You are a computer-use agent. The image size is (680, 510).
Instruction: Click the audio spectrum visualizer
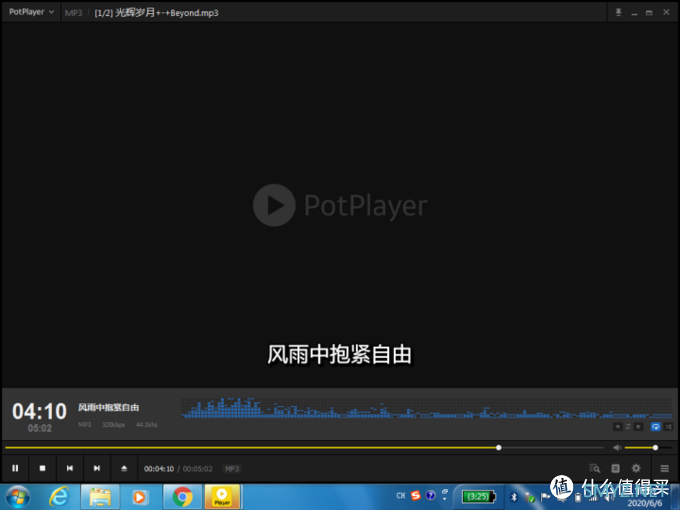426,408
